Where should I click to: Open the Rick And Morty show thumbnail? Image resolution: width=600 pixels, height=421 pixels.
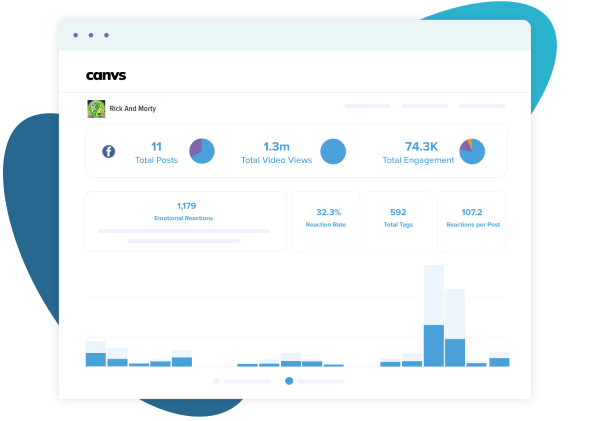(x=96, y=109)
